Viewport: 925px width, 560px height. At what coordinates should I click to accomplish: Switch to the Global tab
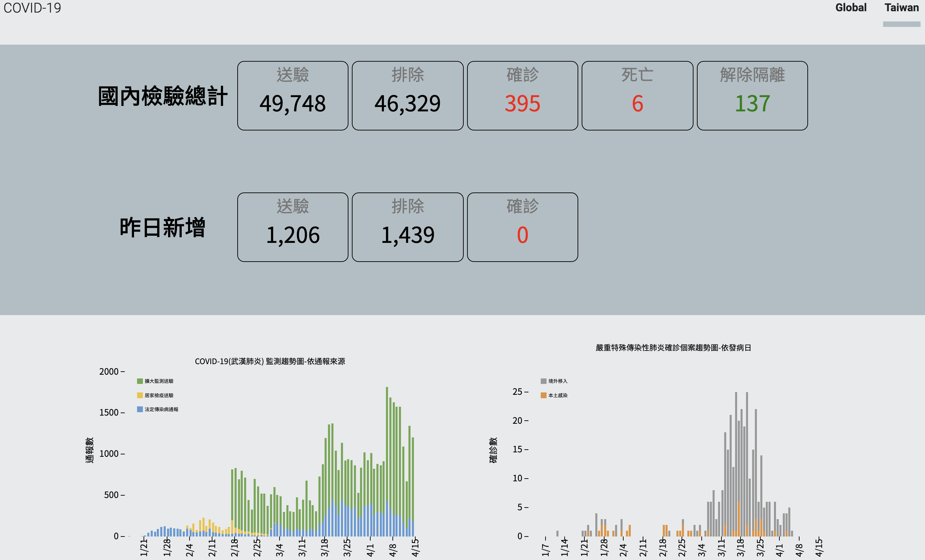point(851,8)
